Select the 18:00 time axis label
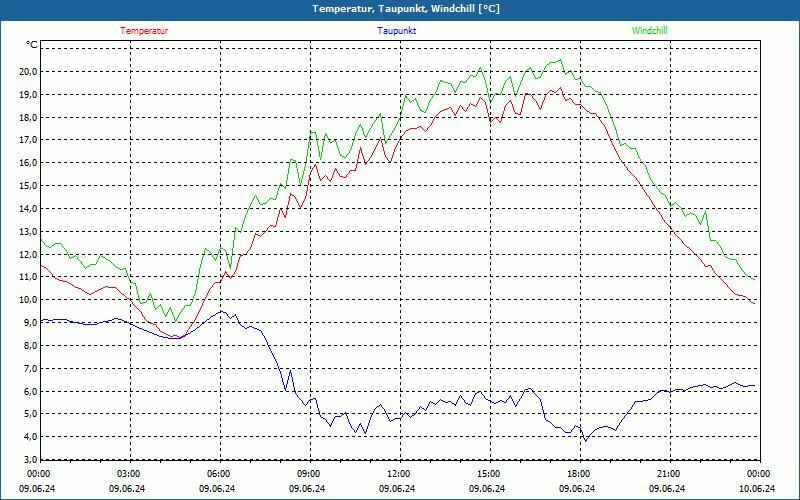 [579, 474]
